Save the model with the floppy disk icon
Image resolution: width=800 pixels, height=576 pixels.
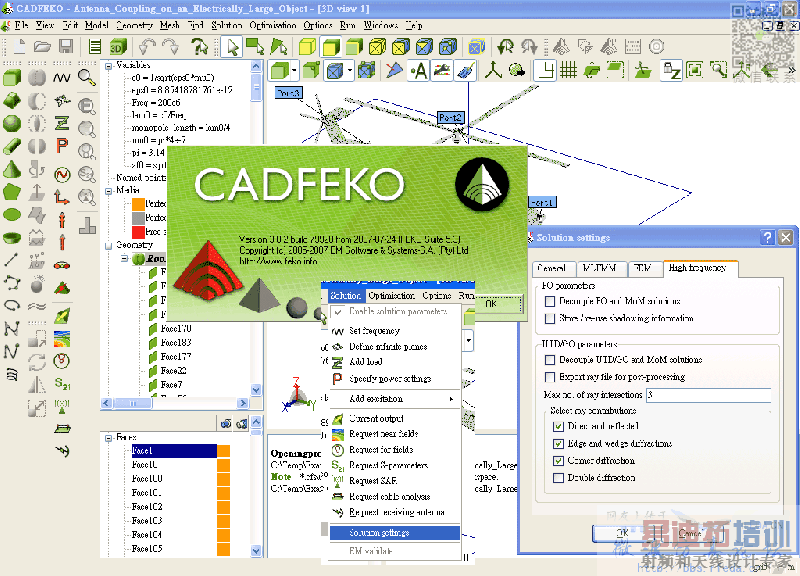point(66,46)
